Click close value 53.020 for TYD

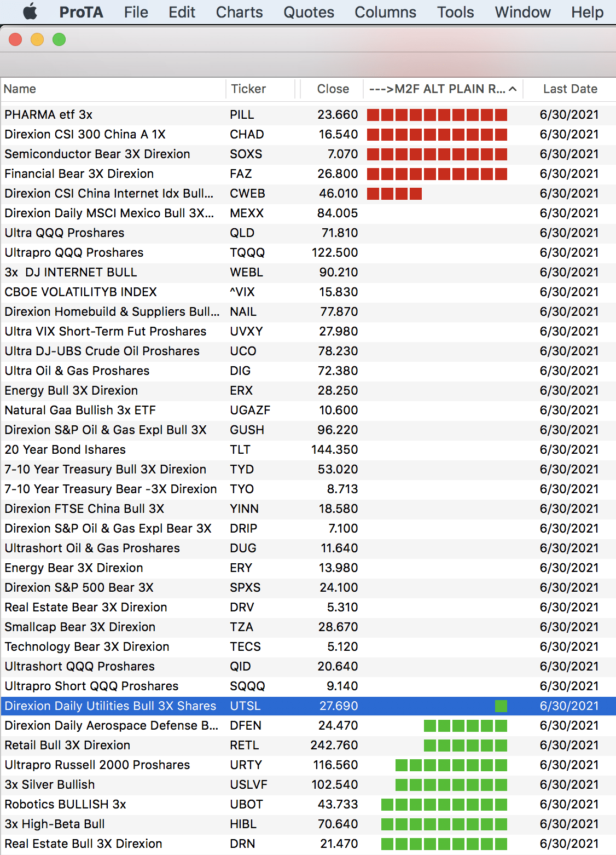338,469
